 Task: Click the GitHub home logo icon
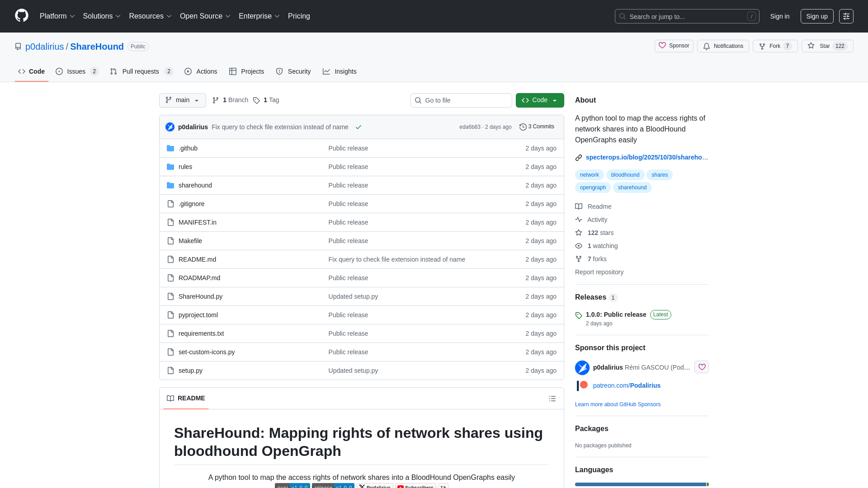pyautogui.click(x=21, y=16)
